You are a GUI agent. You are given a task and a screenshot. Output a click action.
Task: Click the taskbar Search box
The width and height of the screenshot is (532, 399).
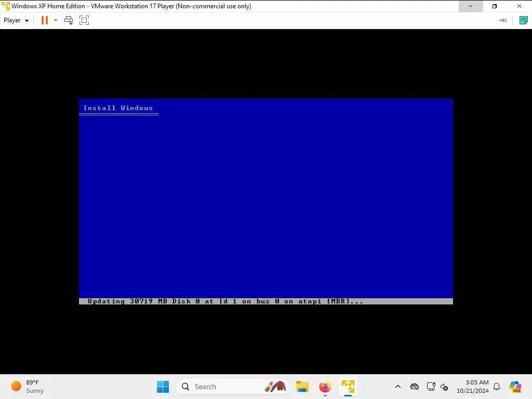tap(232, 387)
